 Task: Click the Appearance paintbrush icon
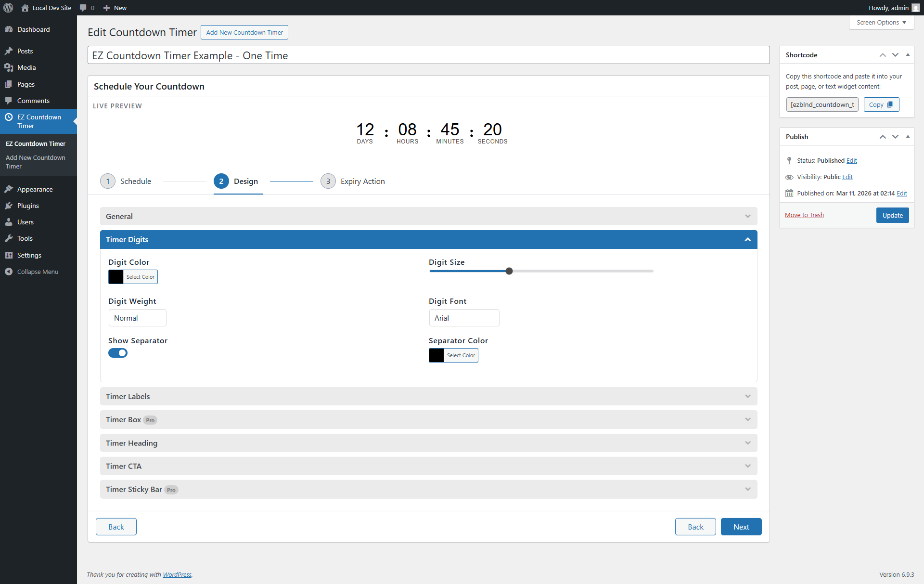(9, 189)
